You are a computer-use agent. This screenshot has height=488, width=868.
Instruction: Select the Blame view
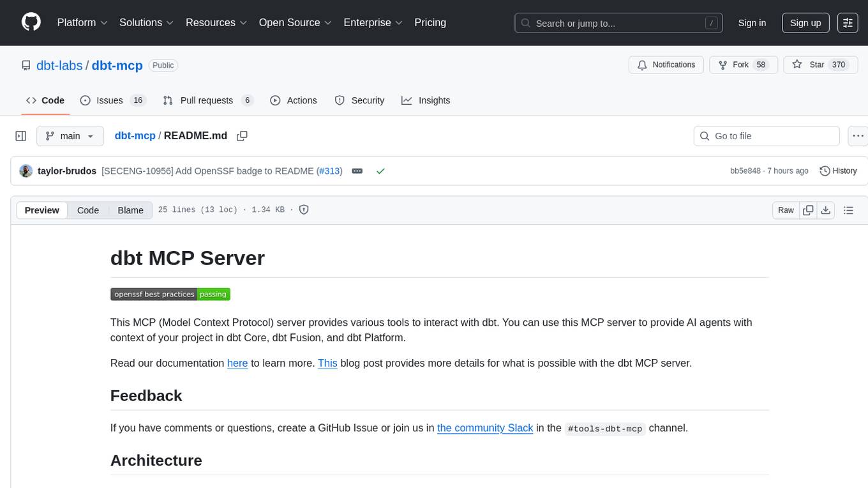(130, 210)
